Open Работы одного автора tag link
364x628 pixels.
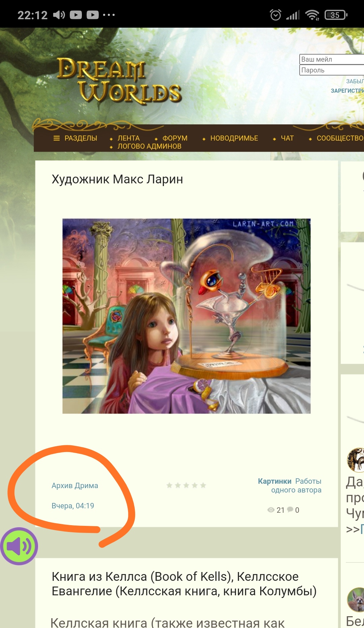tap(297, 485)
